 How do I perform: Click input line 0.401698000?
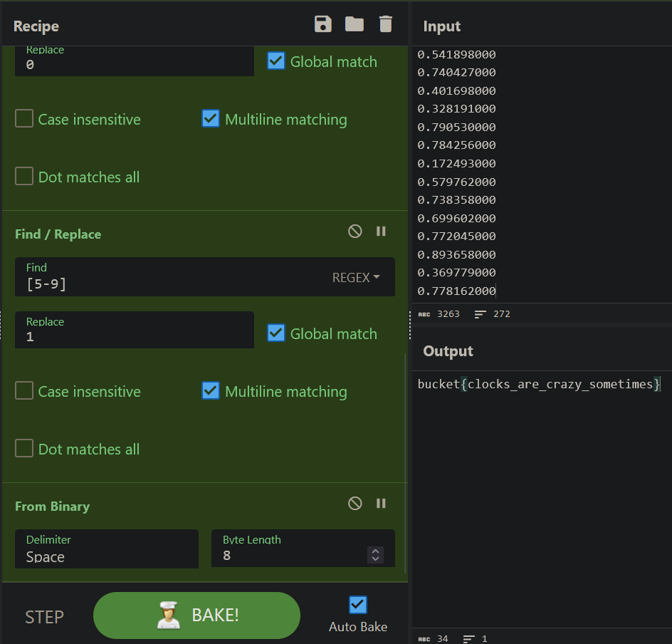tap(456, 91)
